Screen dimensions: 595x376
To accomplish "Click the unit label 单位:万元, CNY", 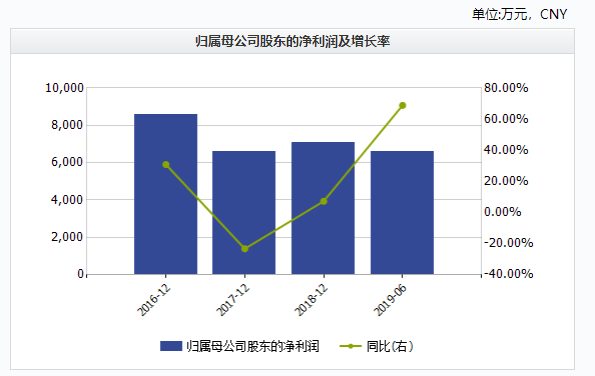I will pos(519,14).
